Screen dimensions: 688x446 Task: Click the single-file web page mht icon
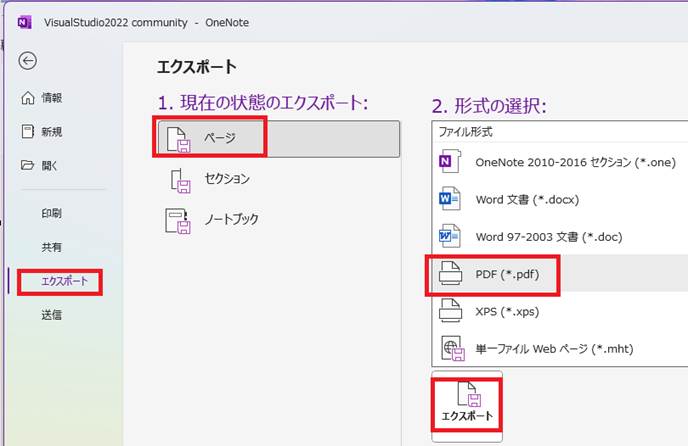[452, 348]
